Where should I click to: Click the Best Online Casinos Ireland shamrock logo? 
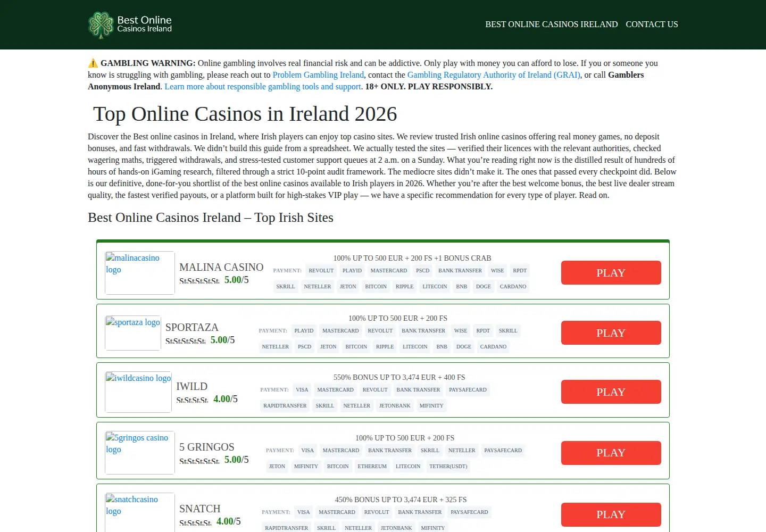(130, 24)
